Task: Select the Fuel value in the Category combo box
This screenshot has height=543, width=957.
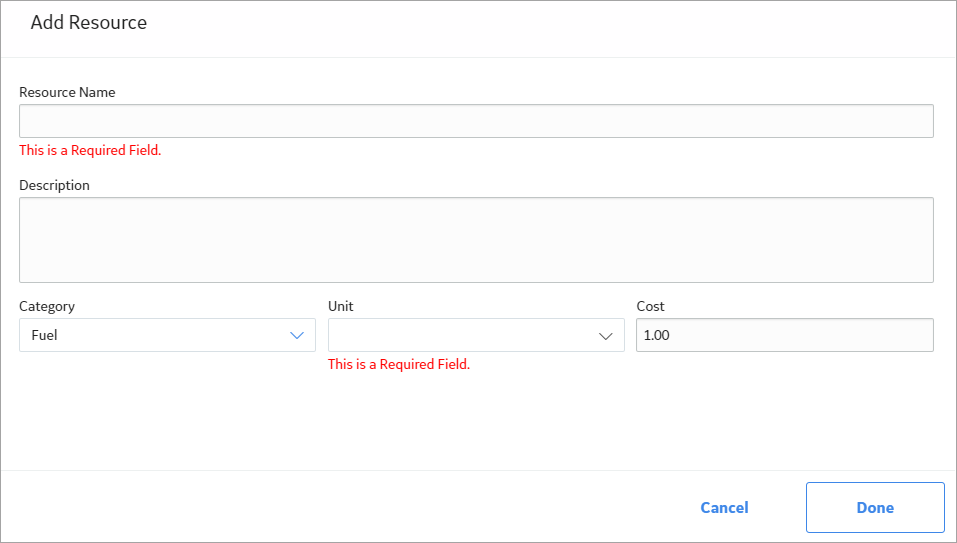Action: click(x=45, y=335)
